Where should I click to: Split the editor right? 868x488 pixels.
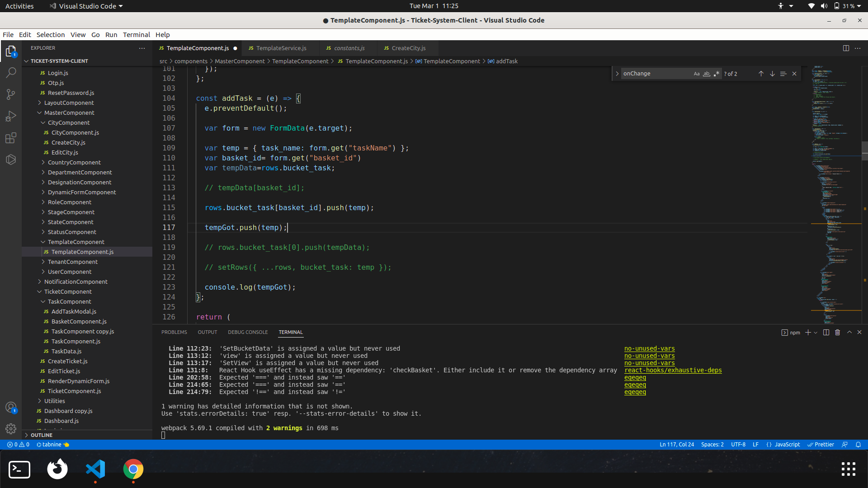click(846, 48)
